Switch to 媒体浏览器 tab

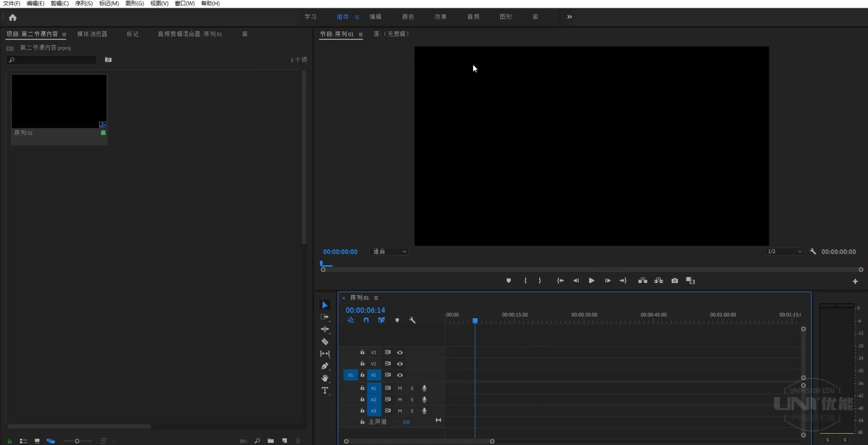coord(92,34)
